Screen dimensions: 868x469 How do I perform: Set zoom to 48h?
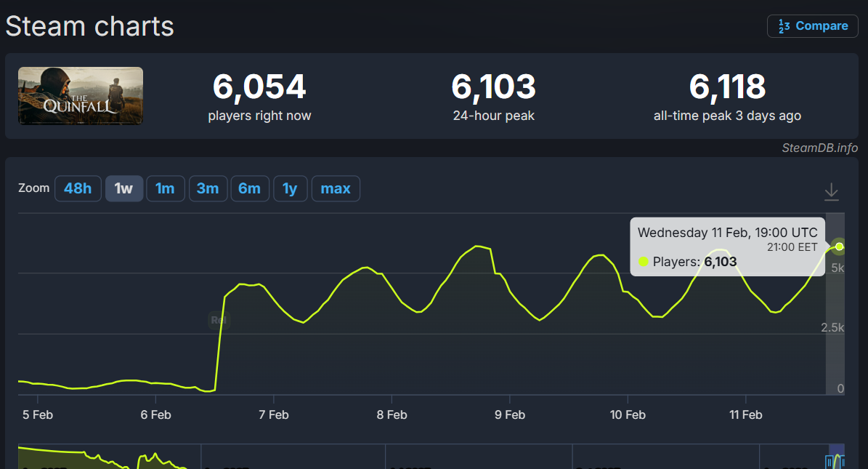click(x=78, y=188)
